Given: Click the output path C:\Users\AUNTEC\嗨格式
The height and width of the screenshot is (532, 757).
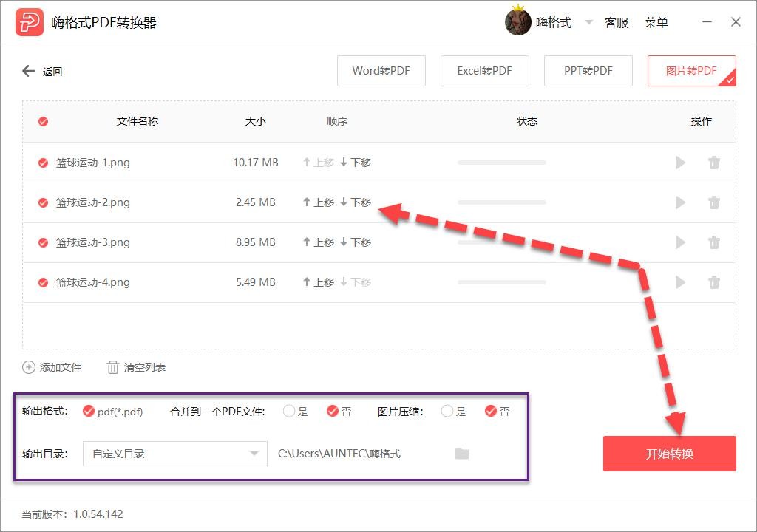Looking at the screenshot, I should 339,454.
